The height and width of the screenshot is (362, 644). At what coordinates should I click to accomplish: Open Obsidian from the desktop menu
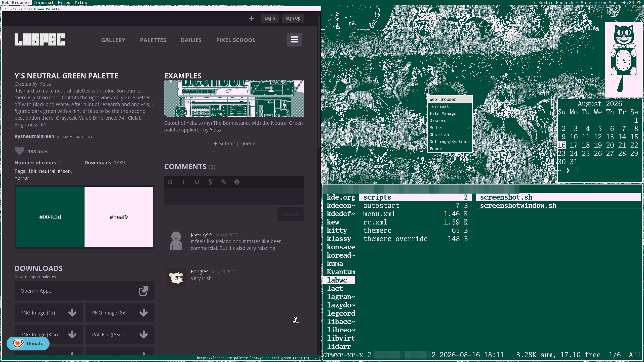click(x=450, y=135)
